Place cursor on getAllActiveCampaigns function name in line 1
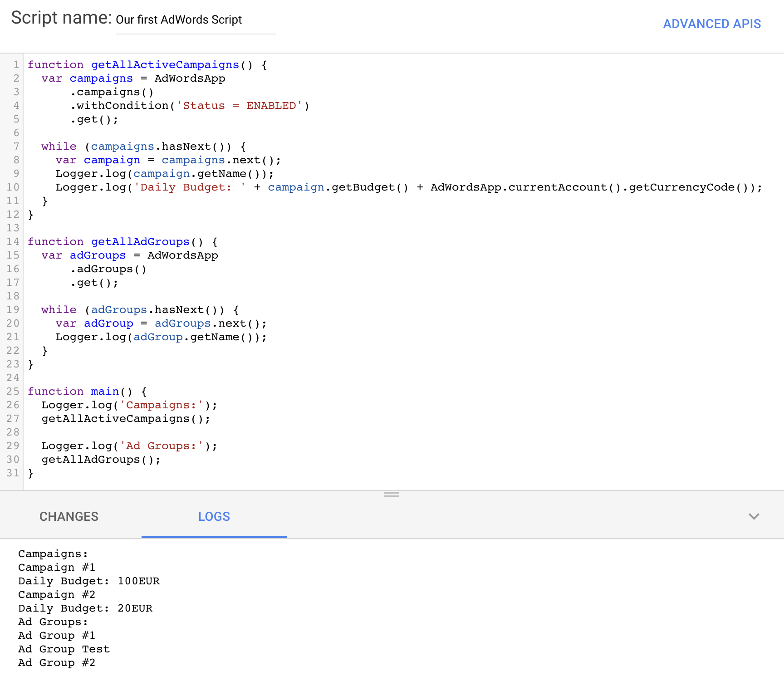The width and height of the screenshot is (784, 676). 165,65
